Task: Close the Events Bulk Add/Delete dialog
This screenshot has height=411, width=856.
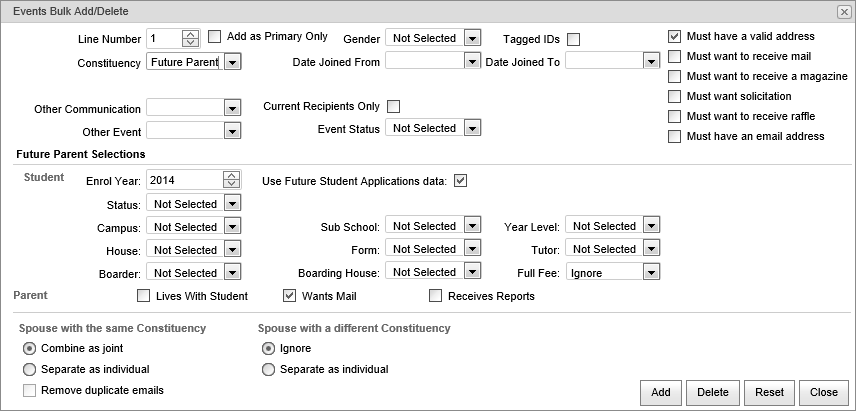Action: 844,12
